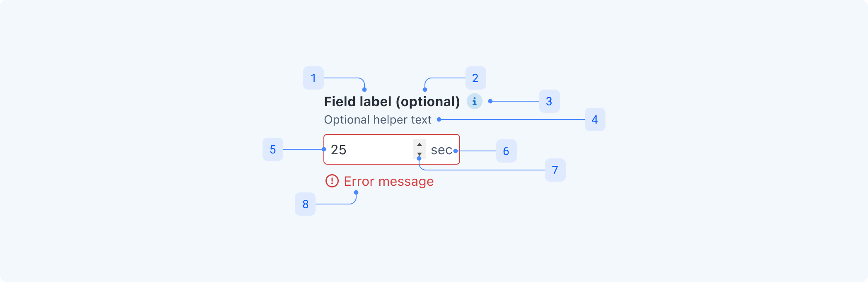868x282 pixels.
Task: Decrement value with the down stepper arrow
Action: click(420, 154)
